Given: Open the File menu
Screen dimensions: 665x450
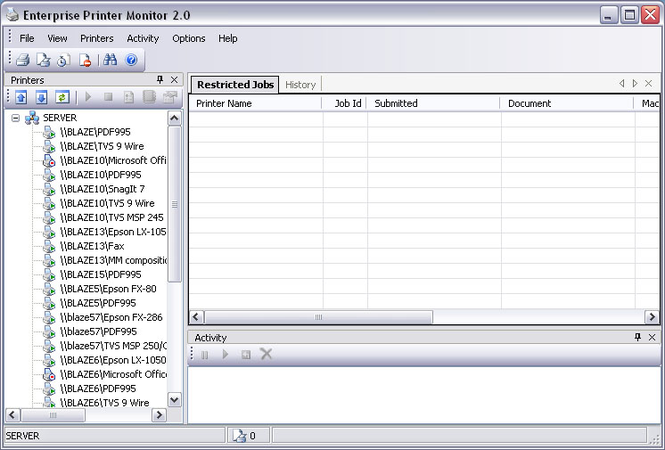Looking at the screenshot, I should (x=27, y=38).
